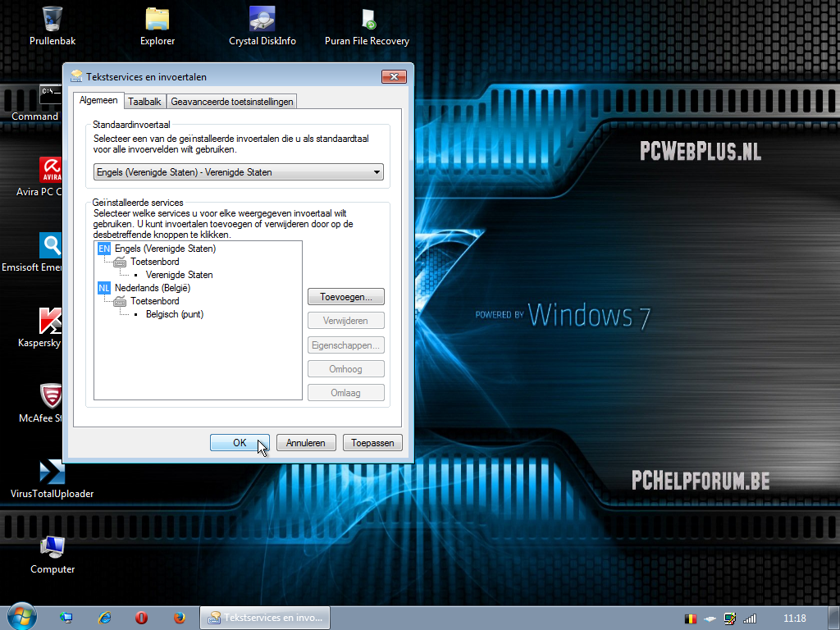
Task: Click keyboard icon under Engels
Action: pos(120,262)
